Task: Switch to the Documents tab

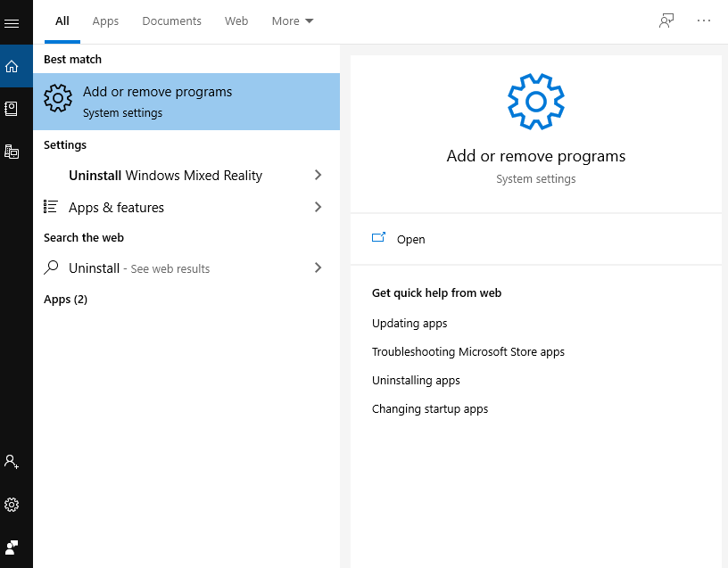Action: click(x=172, y=21)
